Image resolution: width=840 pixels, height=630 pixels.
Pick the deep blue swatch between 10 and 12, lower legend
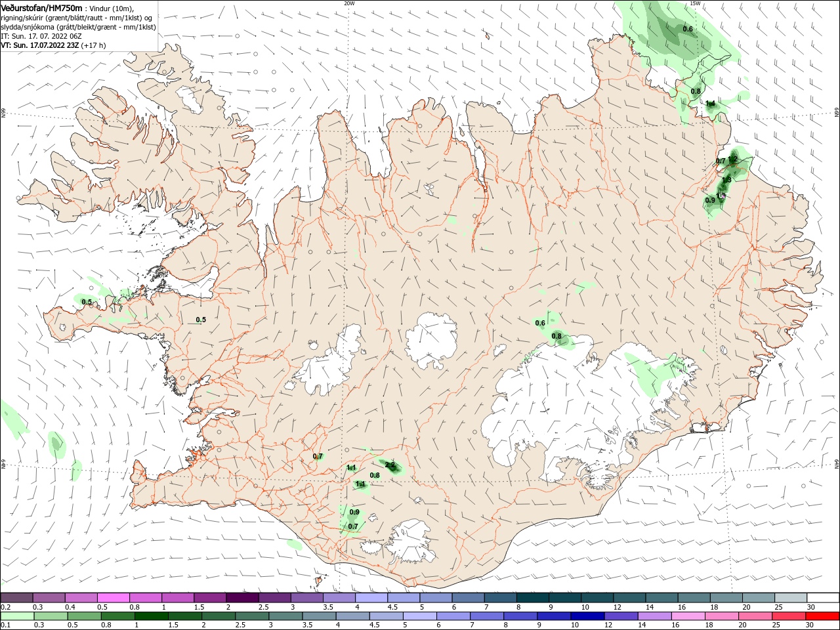(587, 616)
